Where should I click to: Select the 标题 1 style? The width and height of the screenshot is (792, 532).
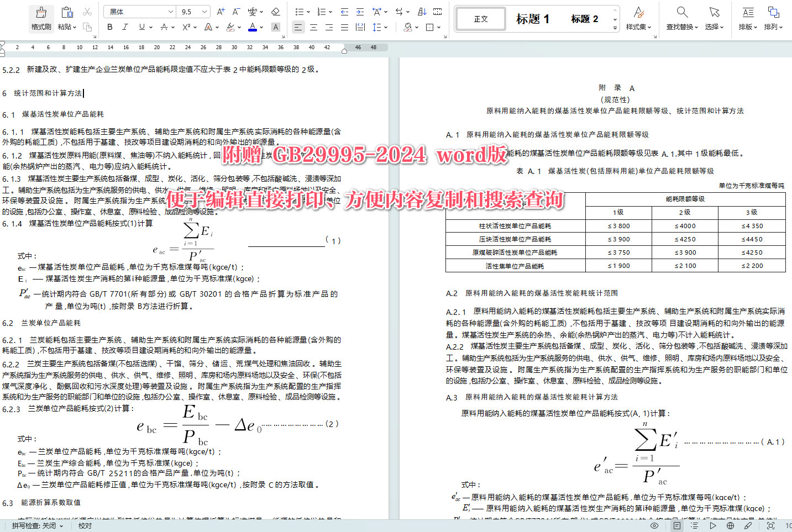coord(532,18)
